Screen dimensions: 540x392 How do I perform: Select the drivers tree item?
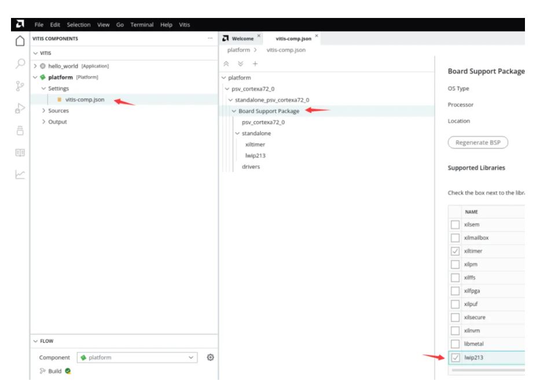tap(251, 167)
